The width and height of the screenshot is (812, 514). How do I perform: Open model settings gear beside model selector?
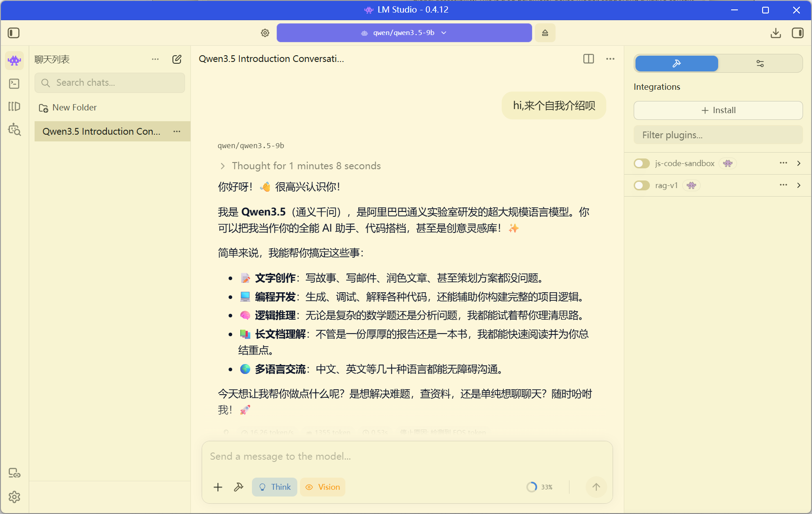[265, 33]
